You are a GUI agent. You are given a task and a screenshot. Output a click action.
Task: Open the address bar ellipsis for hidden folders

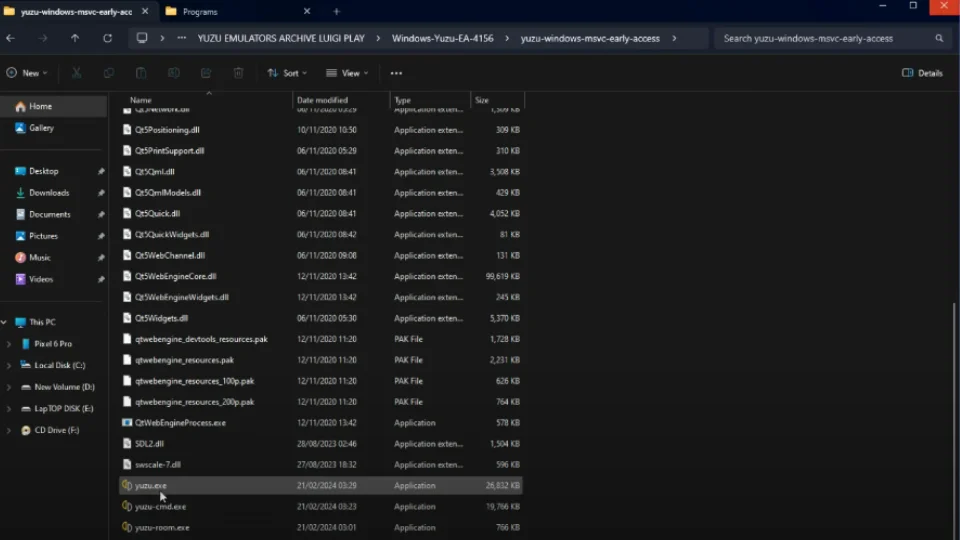tap(182, 38)
